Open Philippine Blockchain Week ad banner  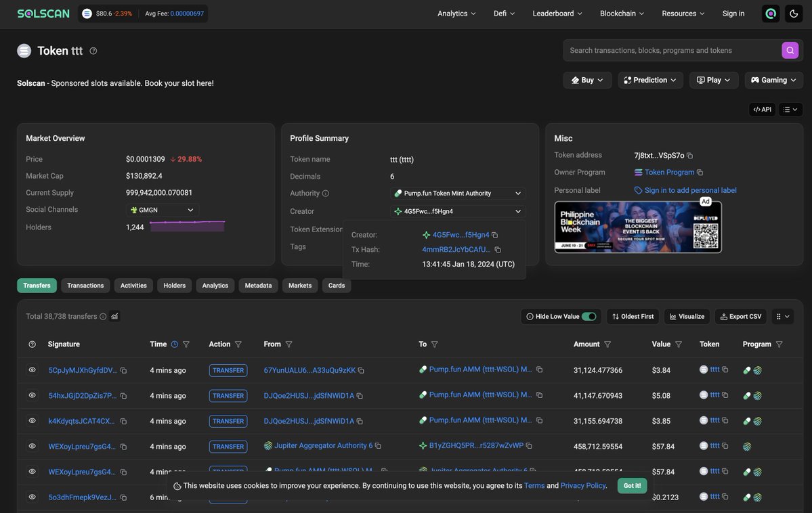[638, 227]
